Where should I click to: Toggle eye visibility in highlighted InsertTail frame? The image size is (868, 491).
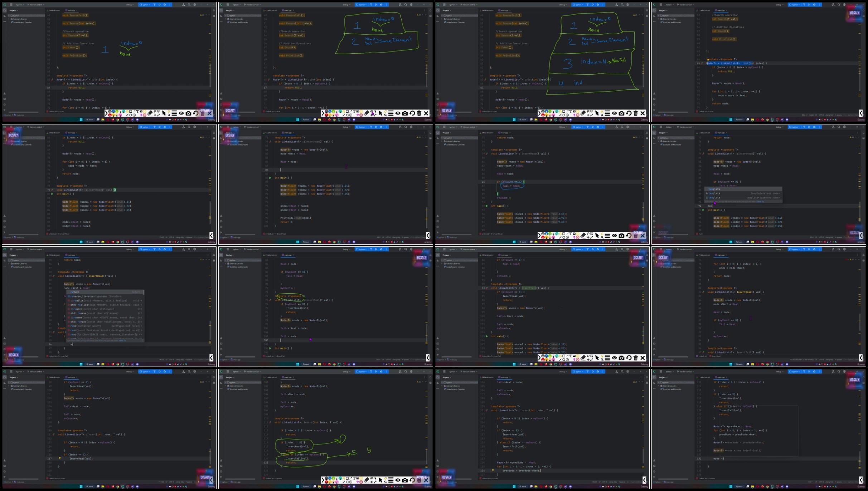[x=614, y=358]
